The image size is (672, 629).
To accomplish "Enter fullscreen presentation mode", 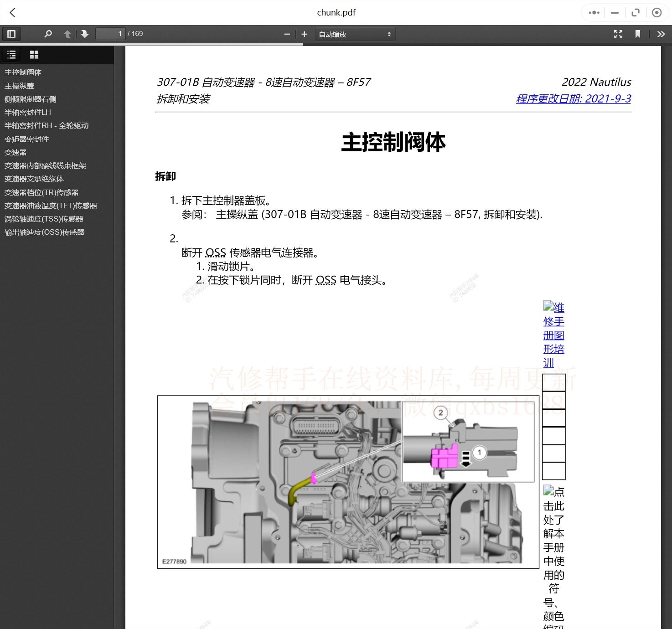I will pos(618,34).
